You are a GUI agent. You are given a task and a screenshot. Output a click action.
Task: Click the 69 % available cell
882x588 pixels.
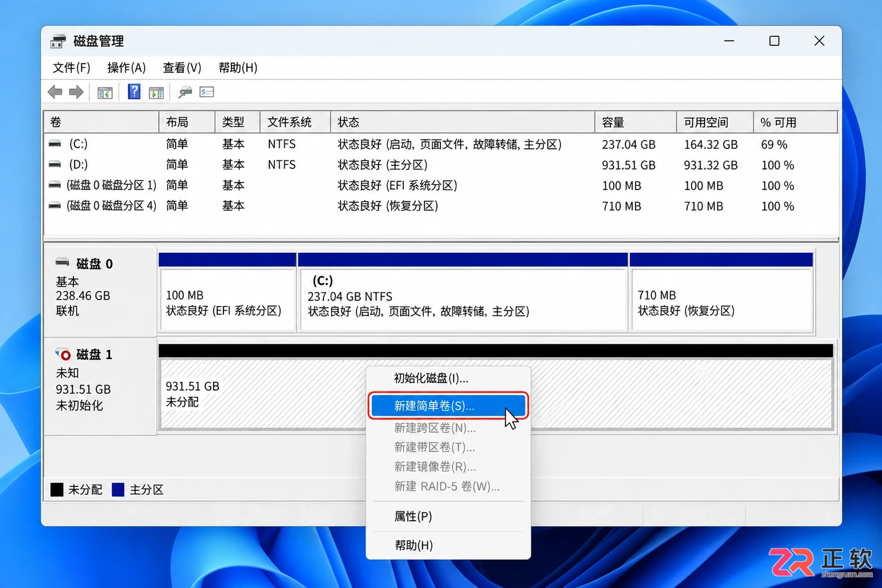774,145
